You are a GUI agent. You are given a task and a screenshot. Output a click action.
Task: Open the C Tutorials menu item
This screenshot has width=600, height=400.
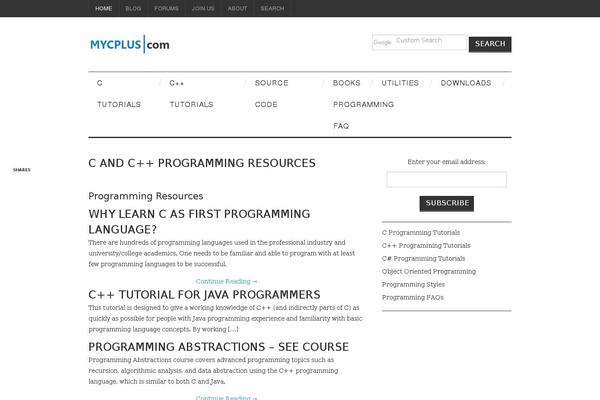(x=119, y=94)
